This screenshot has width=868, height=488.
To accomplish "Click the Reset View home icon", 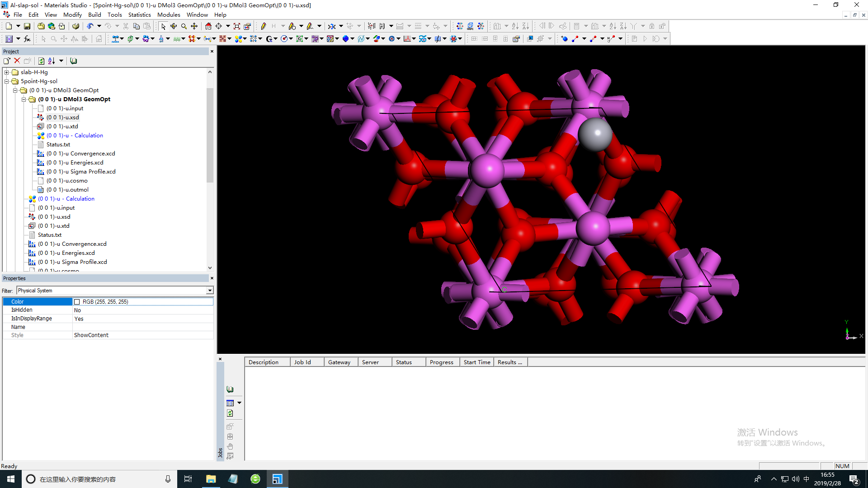I will 208,26.
